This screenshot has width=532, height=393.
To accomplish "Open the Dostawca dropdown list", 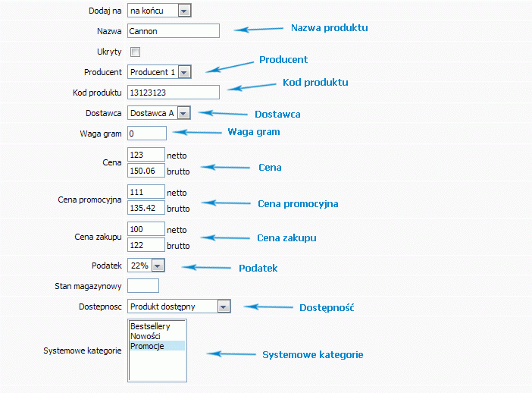I will click(159, 113).
